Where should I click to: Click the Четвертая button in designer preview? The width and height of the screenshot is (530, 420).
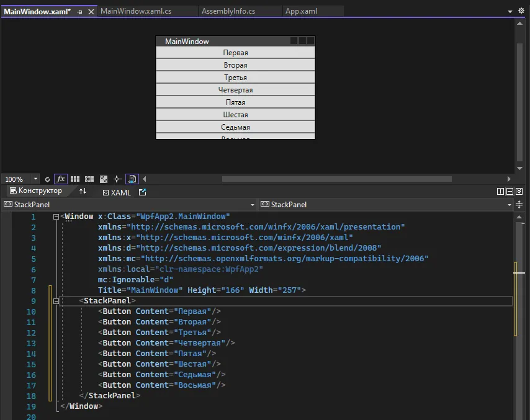pyautogui.click(x=235, y=90)
